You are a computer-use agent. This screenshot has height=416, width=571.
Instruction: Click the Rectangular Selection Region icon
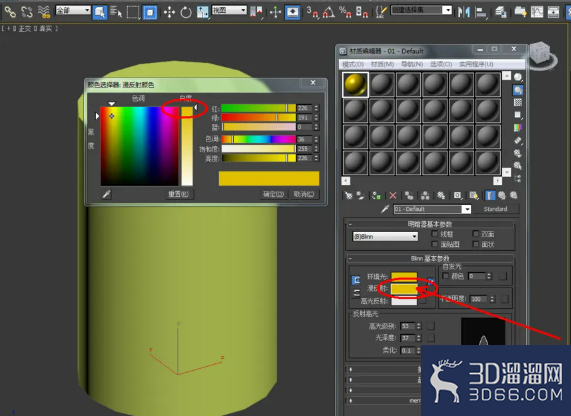tap(133, 12)
